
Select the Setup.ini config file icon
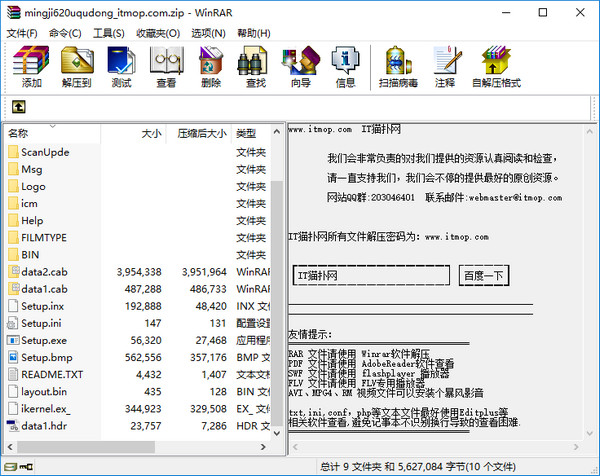[x=13, y=323]
